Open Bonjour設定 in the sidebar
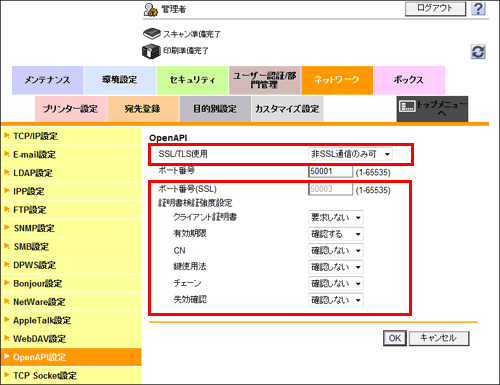500x385 pixels. pyautogui.click(x=71, y=284)
